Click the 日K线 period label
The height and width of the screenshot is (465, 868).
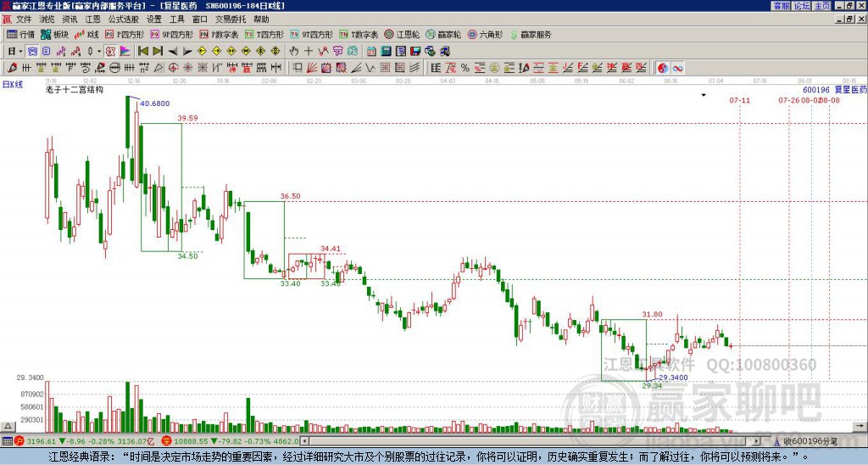(x=13, y=84)
